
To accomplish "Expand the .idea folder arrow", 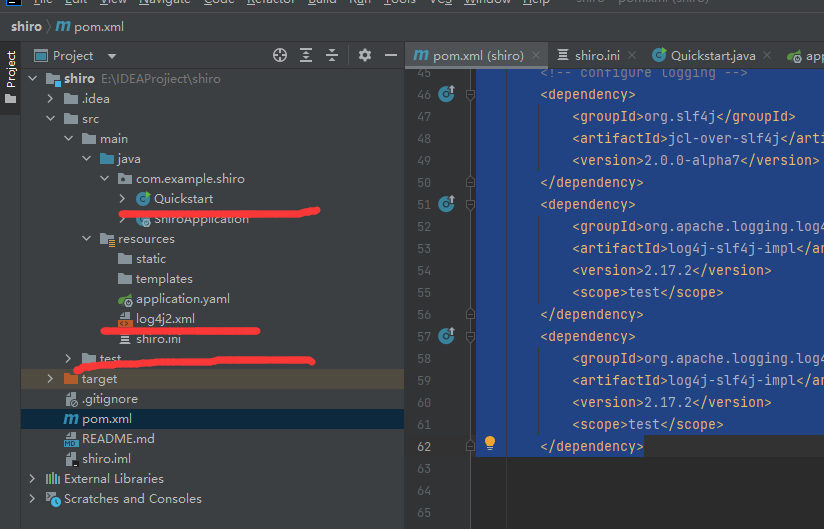I will coord(50,98).
